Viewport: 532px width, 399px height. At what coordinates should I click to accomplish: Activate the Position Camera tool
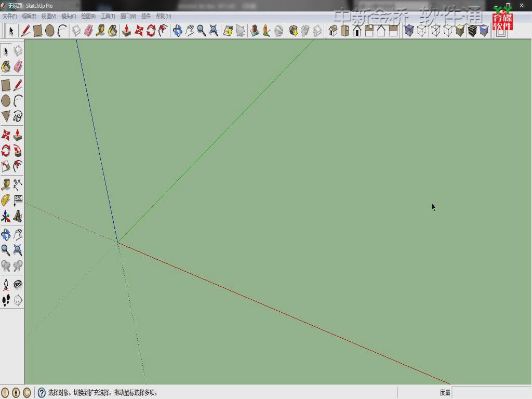point(6,284)
